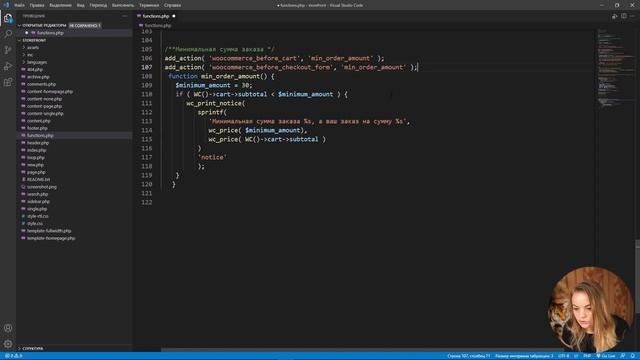Image resolution: width=640 pixels, height=360 pixels.
Task: Click the Go Live status bar button
Action: pyautogui.click(x=606, y=356)
